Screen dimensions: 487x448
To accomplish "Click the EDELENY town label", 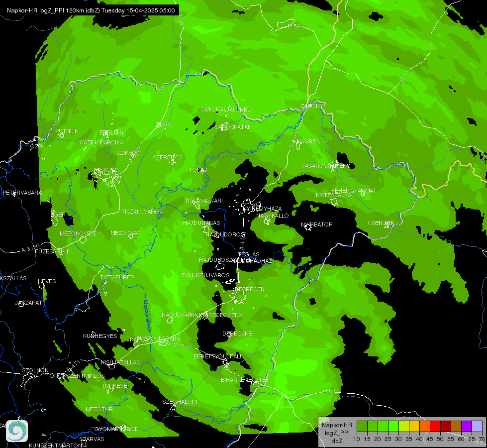I will coord(112,132).
